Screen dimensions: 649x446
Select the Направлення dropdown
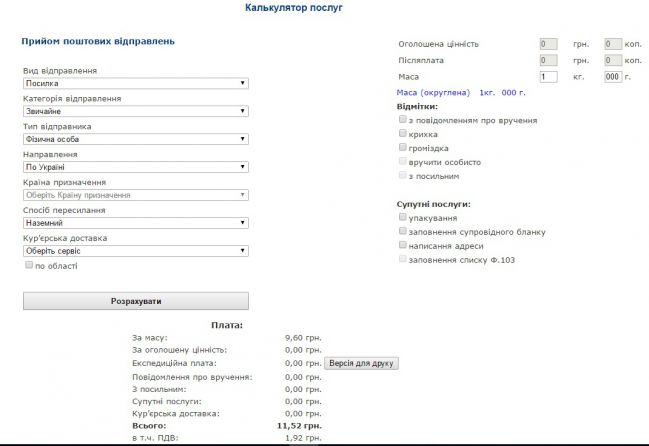click(135, 167)
